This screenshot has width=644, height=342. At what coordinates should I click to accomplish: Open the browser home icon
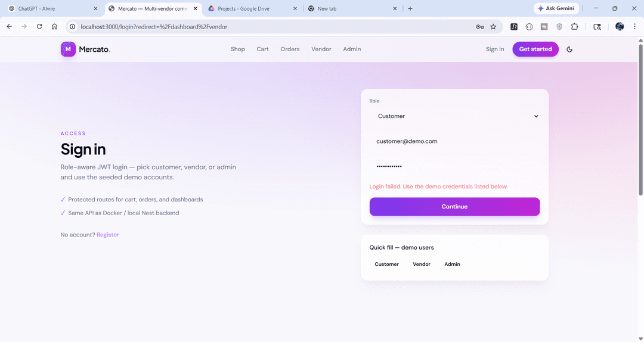[x=54, y=27]
